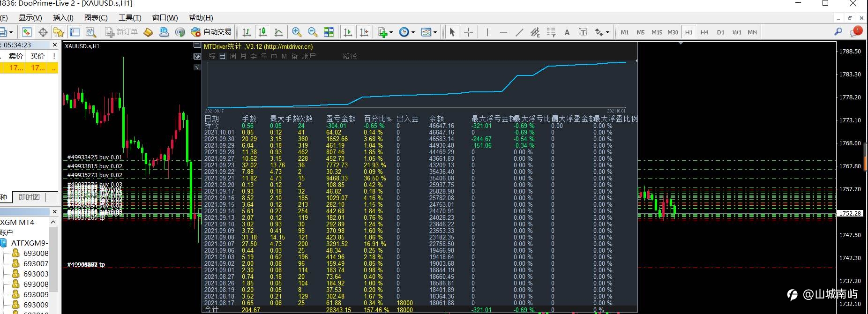Close the Navigator panel
Image resolution: width=868 pixels, height=314 pixels.
point(55,211)
